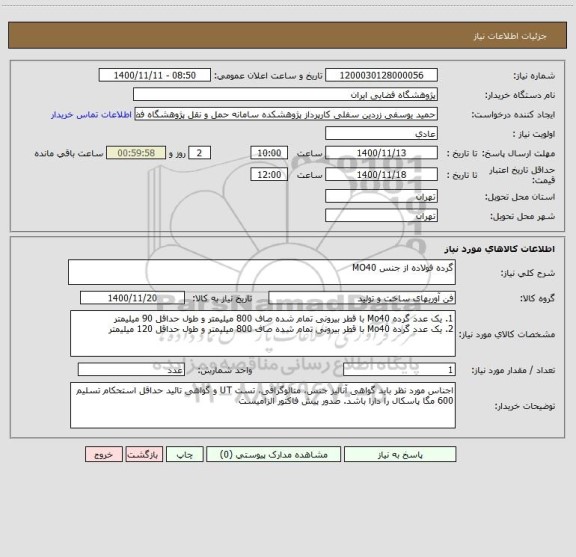Viewport: 576px width, 557px height.
Task: Click the need date field 1400/11/20
Action: (132, 298)
